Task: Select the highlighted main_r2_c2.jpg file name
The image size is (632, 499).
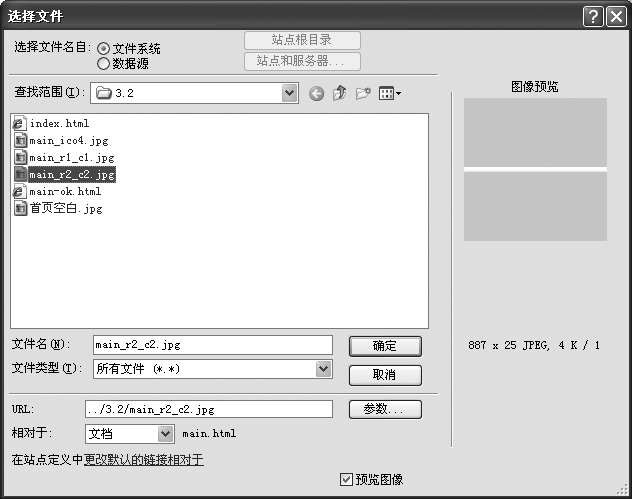Action: pyautogui.click(x=72, y=175)
